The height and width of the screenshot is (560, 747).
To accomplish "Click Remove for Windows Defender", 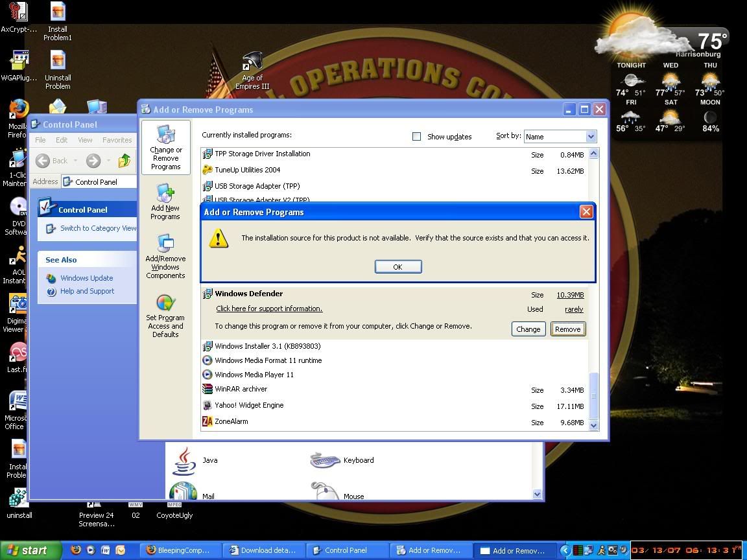I will tap(568, 329).
